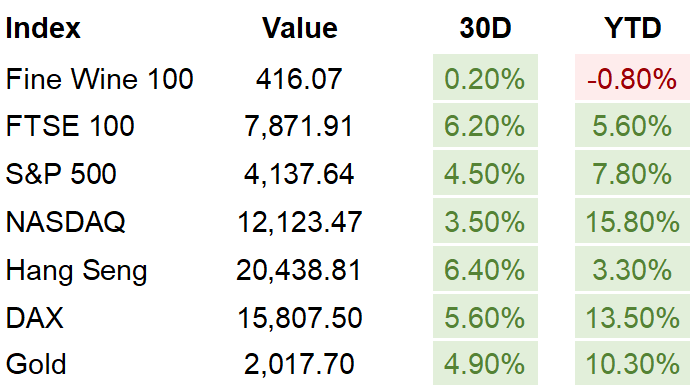Click the red -0.80% YTD cell
Image resolution: width=693 pixels, height=388 pixels.
(x=632, y=77)
